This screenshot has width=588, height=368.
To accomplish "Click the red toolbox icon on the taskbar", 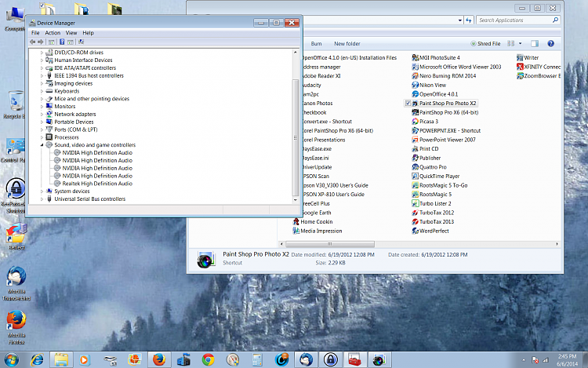I will (354, 360).
